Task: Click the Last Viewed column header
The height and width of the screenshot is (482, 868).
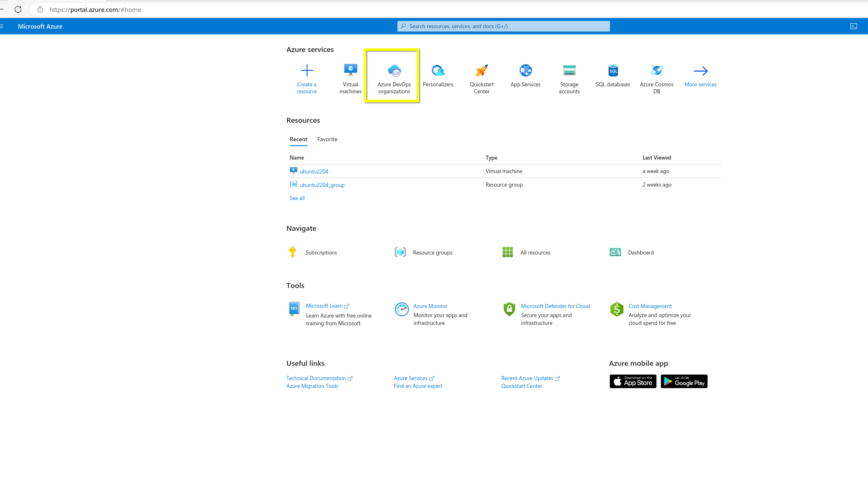Action: point(657,158)
